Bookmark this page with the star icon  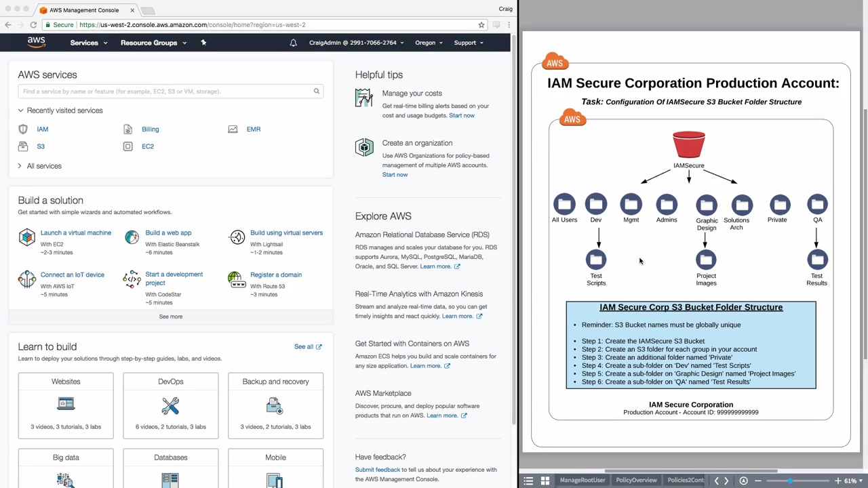[x=481, y=25]
